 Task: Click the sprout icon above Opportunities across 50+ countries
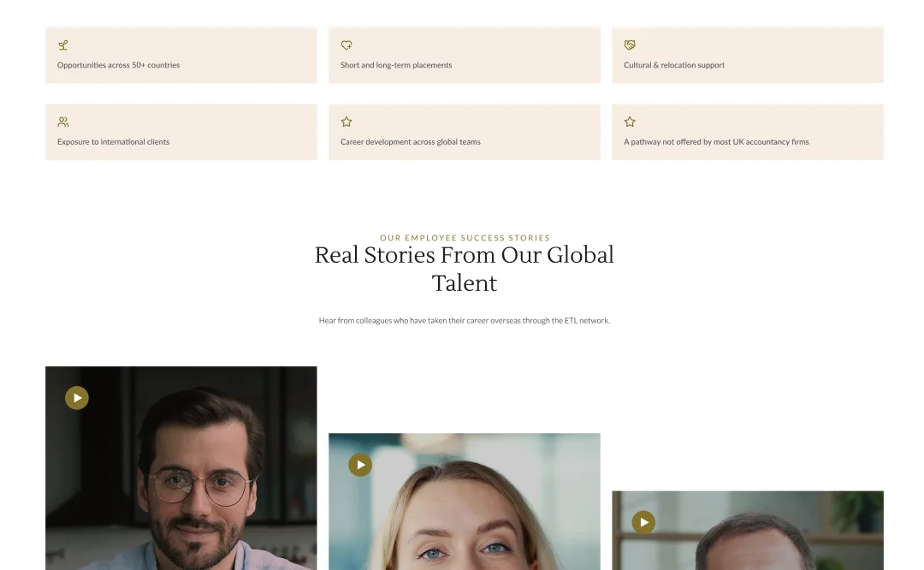[x=62, y=45]
